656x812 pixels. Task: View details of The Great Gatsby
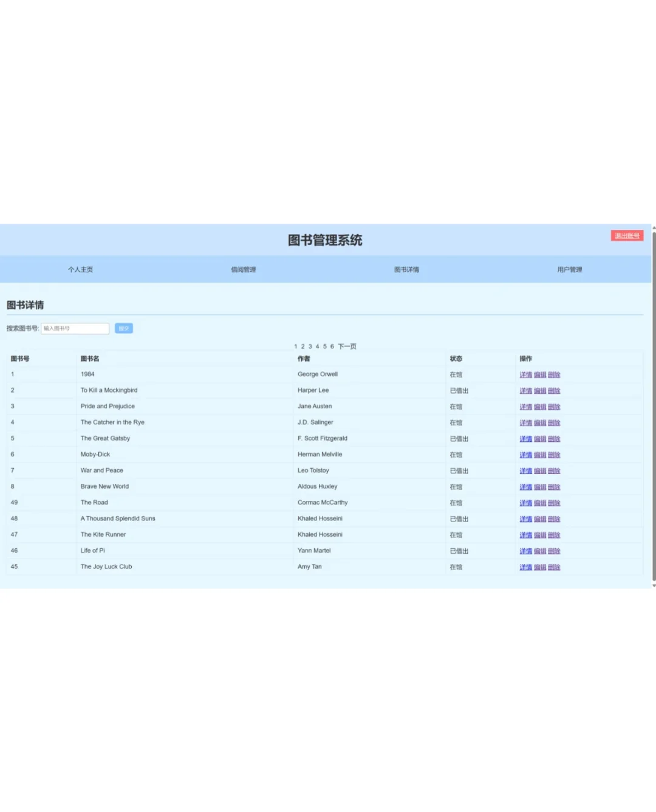click(x=525, y=438)
